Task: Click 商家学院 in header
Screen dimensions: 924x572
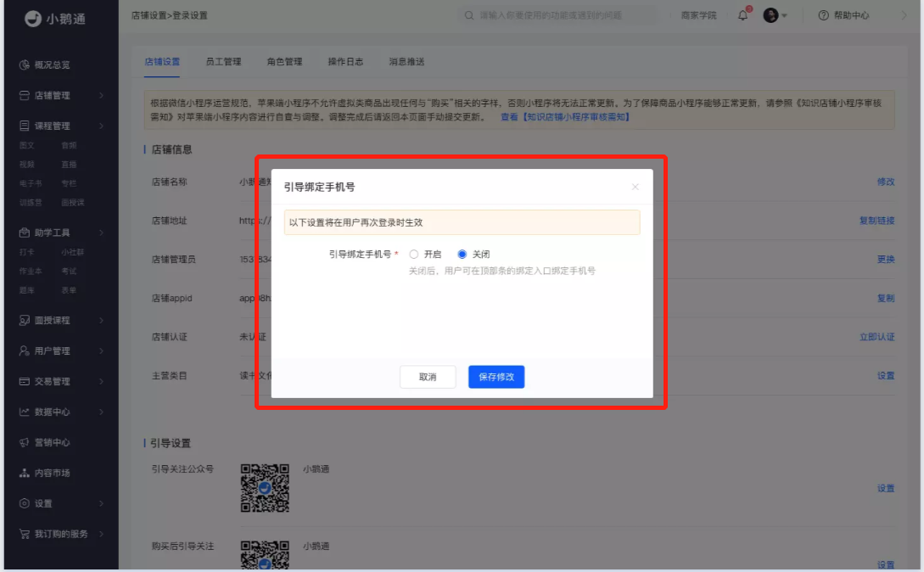Action: point(699,15)
